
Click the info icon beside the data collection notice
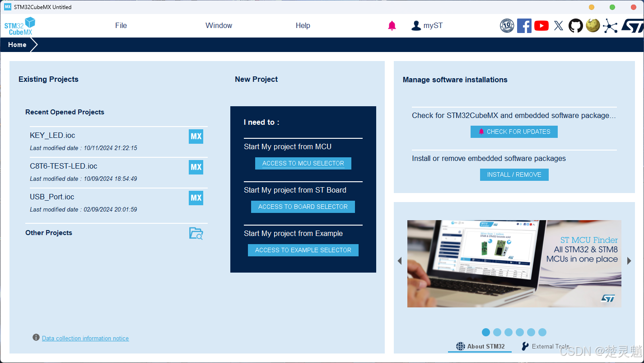(x=36, y=338)
